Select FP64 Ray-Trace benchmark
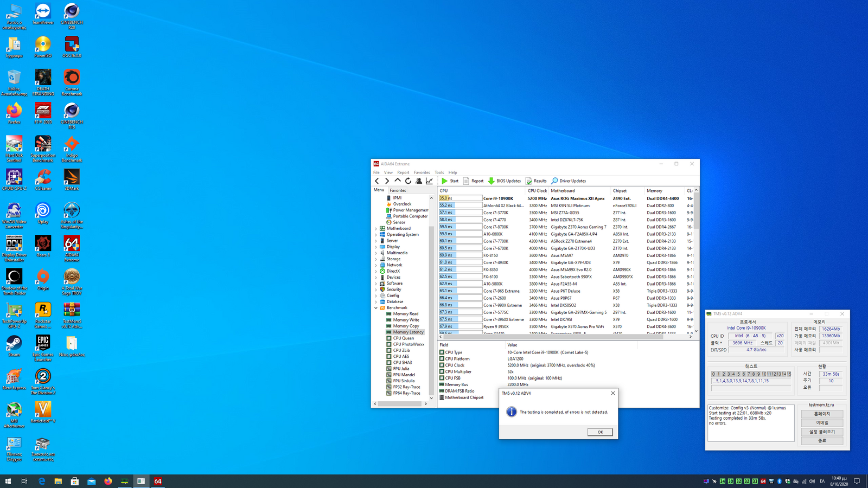This screenshot has width=868, height=488. 406,393
